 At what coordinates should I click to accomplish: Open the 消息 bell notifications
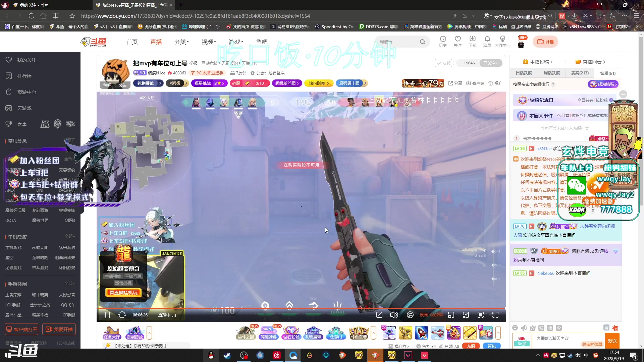[x=487, y=42]
